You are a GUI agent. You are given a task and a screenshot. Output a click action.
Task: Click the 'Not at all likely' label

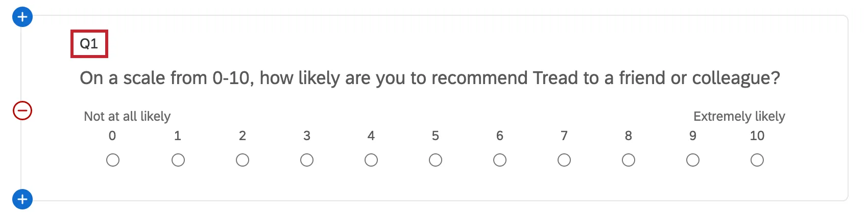[x=127, y=116]
